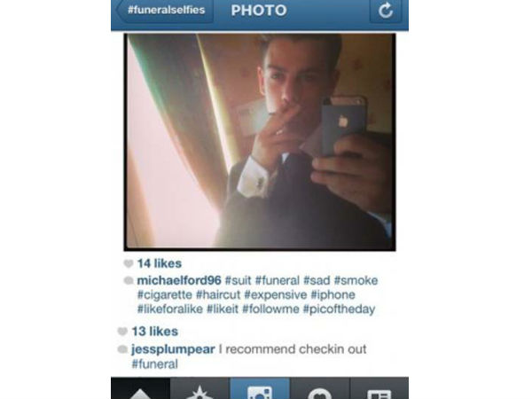Tap the heart icon beside 13 likes
532x399 pixels.
tap(122, 331)
